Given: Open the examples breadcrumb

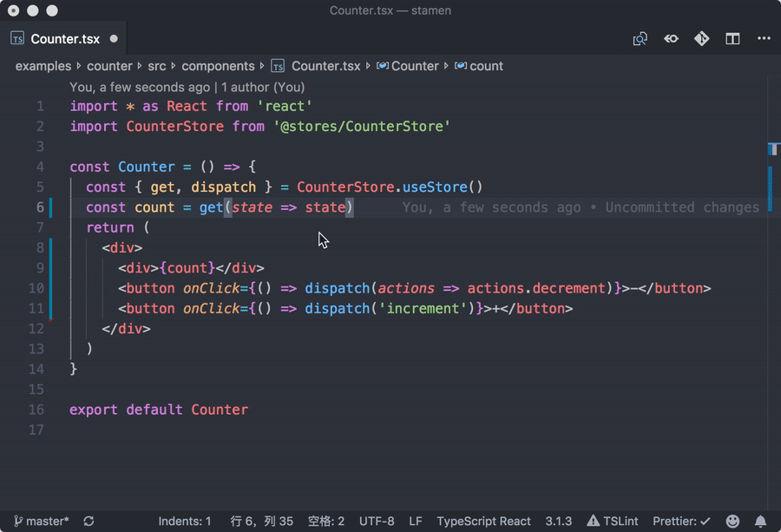Looking at the screenshot, I should coord(43,66).
